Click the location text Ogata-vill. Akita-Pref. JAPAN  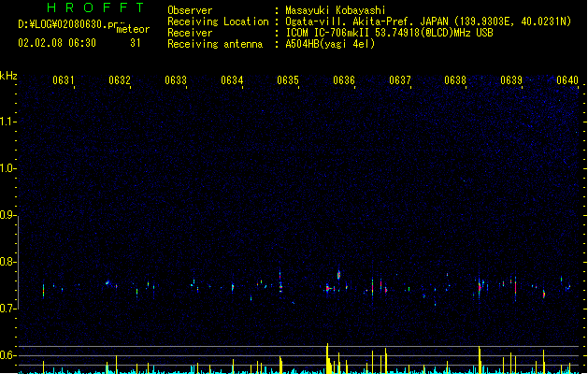click(366, 22)
